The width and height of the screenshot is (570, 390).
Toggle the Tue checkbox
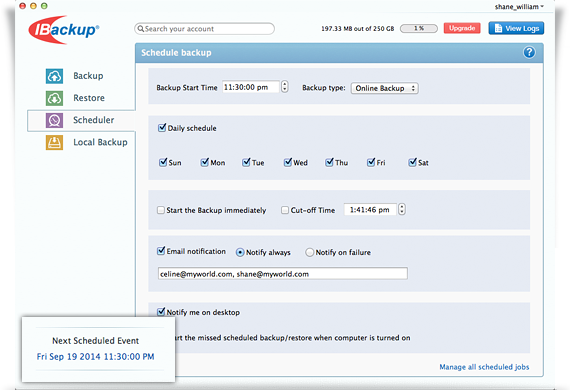(x=246, y=162)
